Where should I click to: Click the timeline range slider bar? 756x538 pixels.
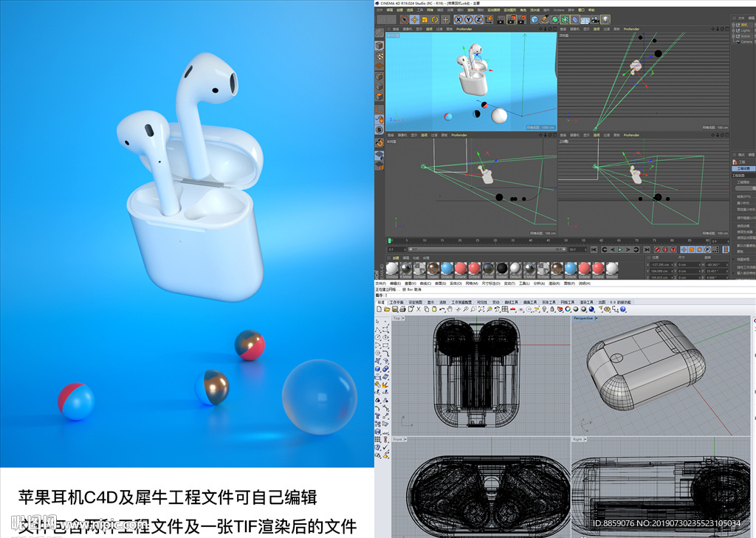[486, 249]
